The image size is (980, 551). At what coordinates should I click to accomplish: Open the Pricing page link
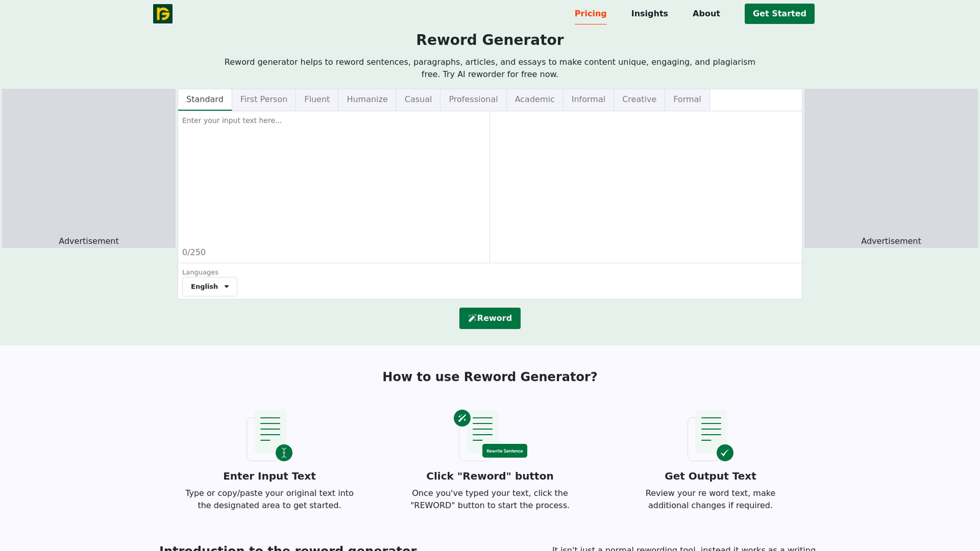(590, 13)
